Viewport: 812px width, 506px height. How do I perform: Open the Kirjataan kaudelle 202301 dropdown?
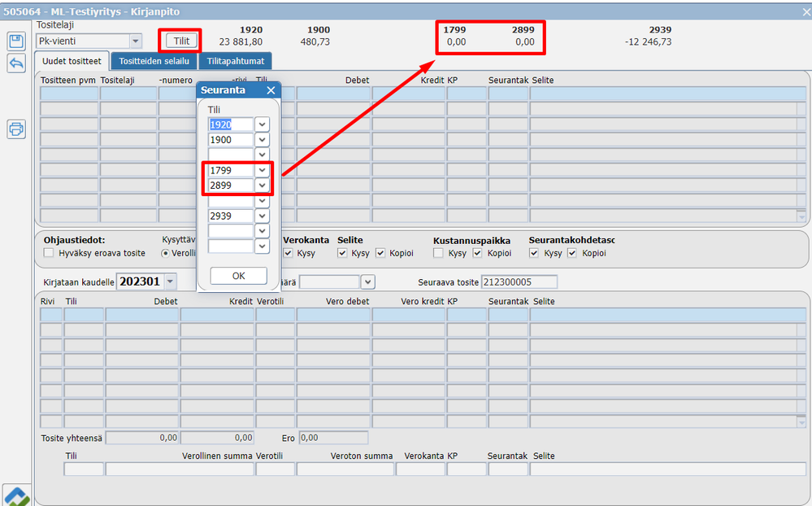171,281
